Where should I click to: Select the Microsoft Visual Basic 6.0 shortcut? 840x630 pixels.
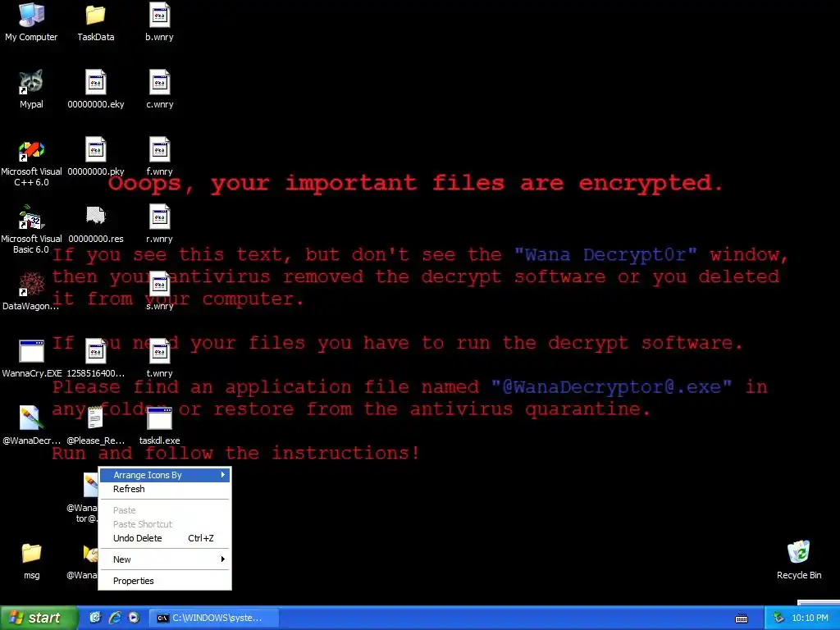point(31,231)
